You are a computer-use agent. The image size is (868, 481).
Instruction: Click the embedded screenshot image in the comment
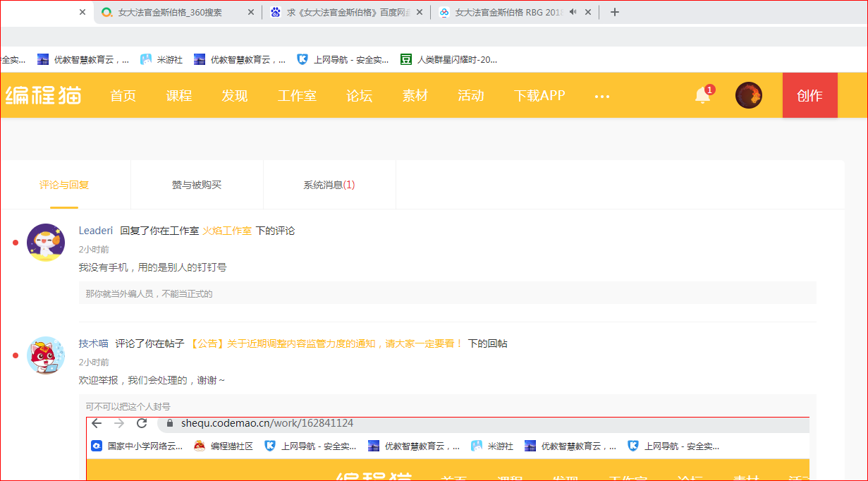[448, 449]
